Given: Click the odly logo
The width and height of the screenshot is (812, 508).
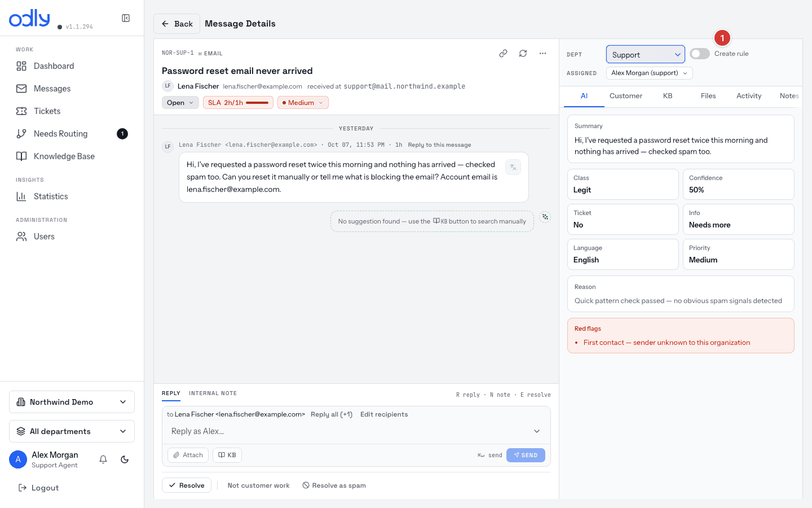Looking at the screenshot, I should [x=29, y=18].
